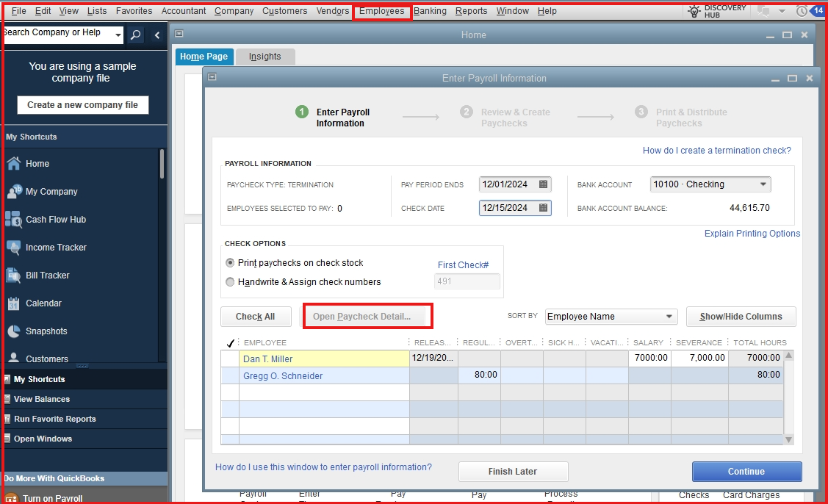Open the Sort By Employee Name dropdown

[669, 317]
